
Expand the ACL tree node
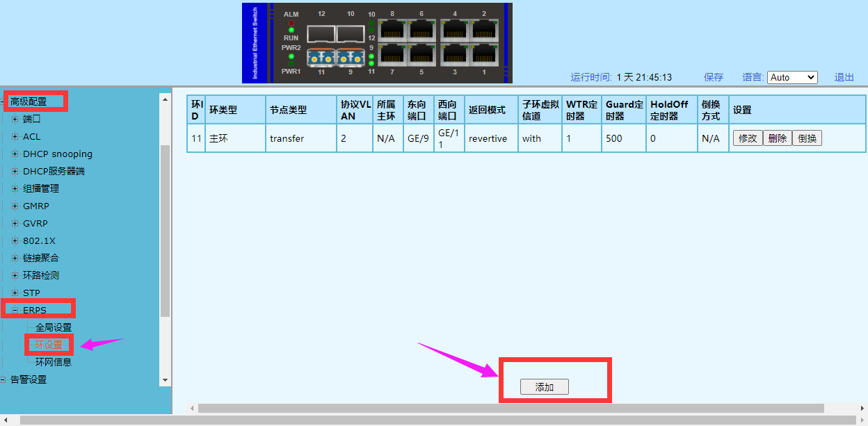click(15, 137)
